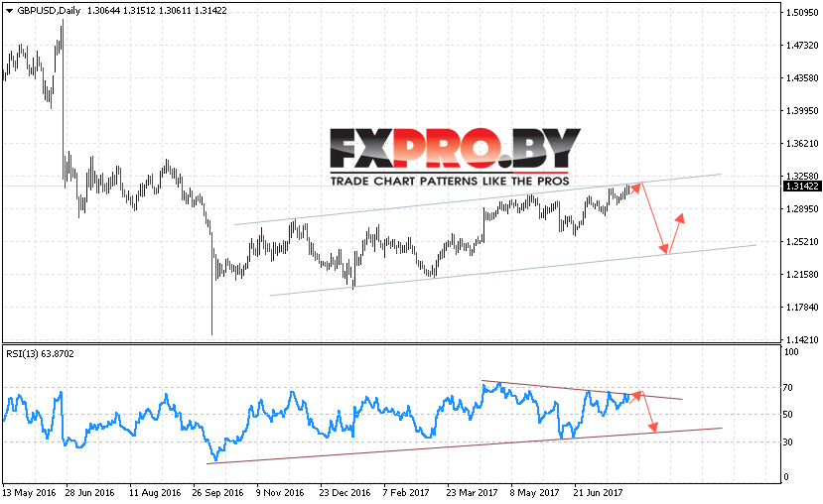Click the 1.50950 price axis label
Image resolution: width=823 pixels, height=504 pixels.
(802, 13)
